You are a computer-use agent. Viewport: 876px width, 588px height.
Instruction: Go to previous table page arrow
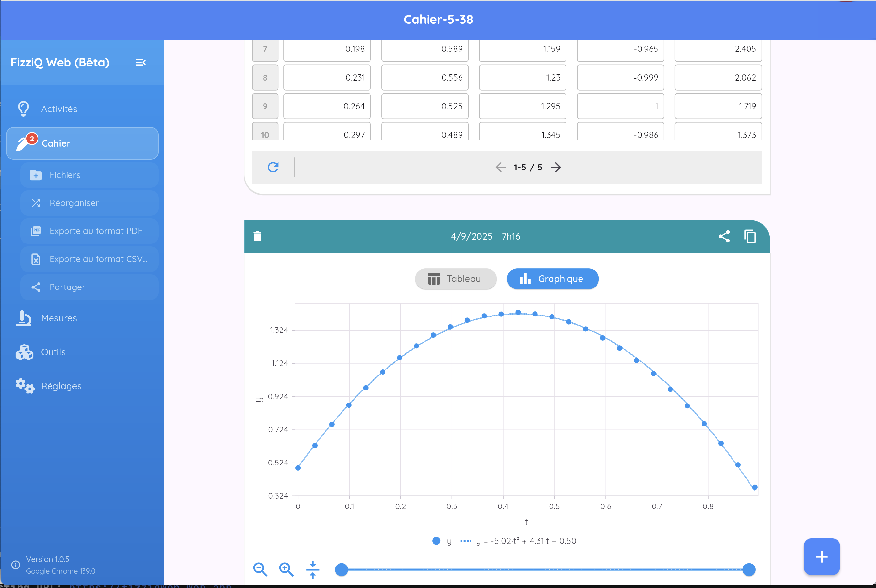click(501, 167)
